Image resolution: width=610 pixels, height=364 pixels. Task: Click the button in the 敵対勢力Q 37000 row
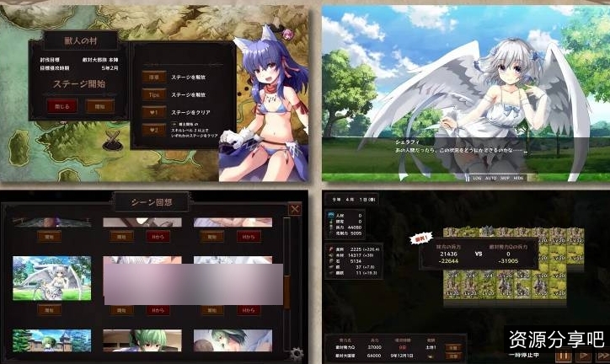[x=452, y=347]
